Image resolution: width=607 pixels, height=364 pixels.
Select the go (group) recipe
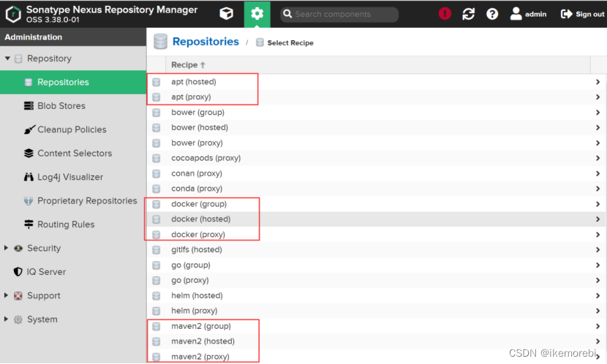click(x=375, y=265)
